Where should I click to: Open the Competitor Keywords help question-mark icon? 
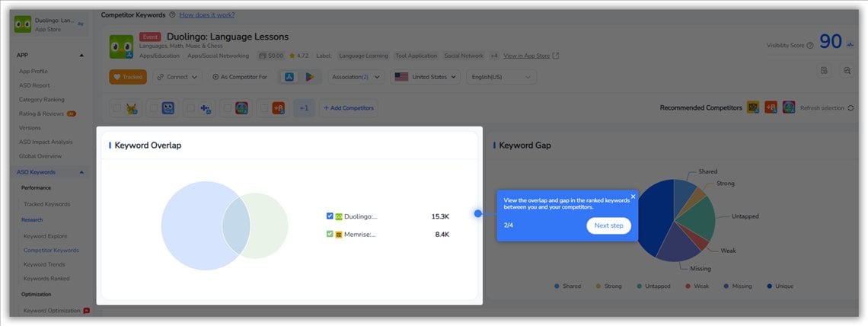172,15
